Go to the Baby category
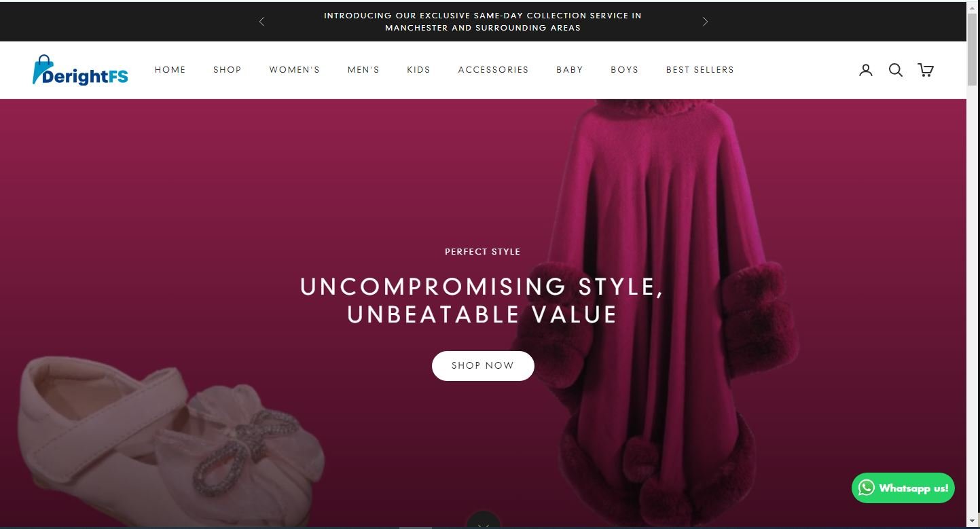Image resolution: width=980 pixels, height=529 pixels. pos(570,70)
